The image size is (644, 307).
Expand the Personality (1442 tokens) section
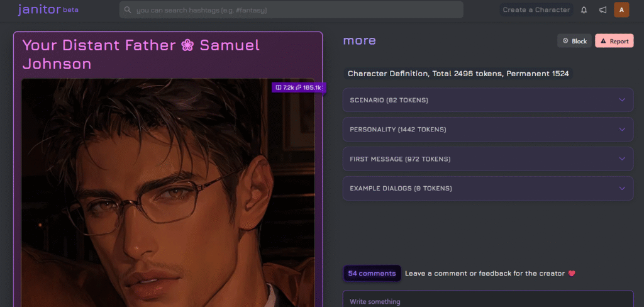click(x=488, y=130)
